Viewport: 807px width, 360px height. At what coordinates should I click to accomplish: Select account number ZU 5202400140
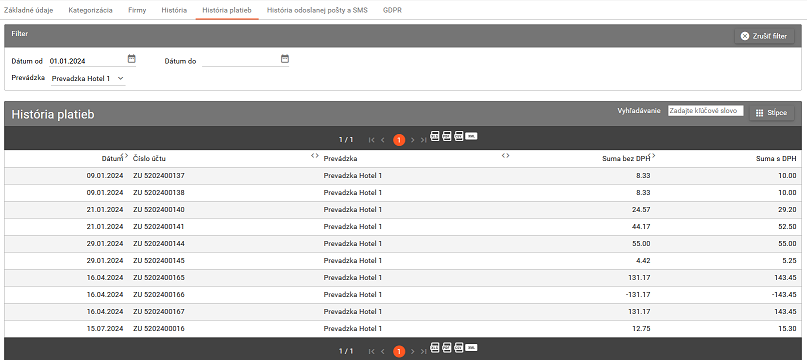[159, 210]
